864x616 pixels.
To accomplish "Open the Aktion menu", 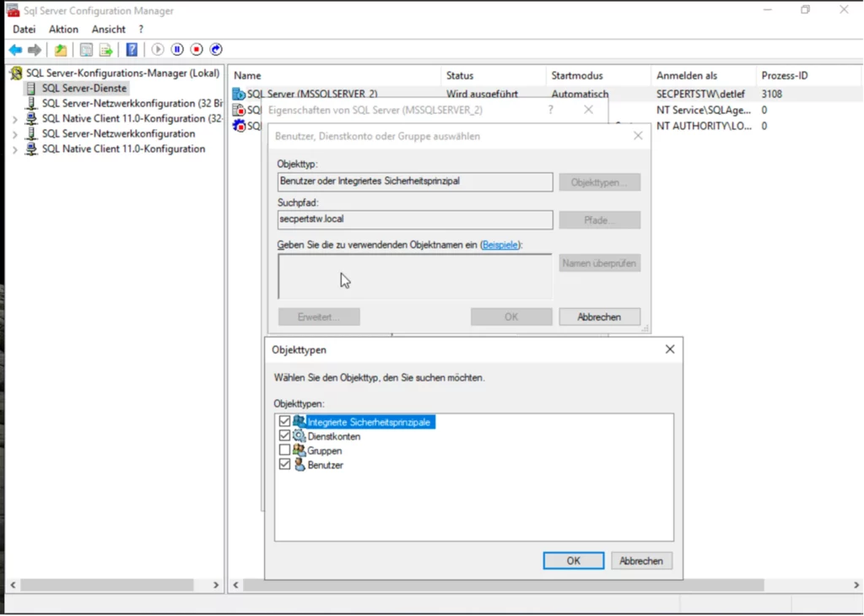I will coord(63,30).
